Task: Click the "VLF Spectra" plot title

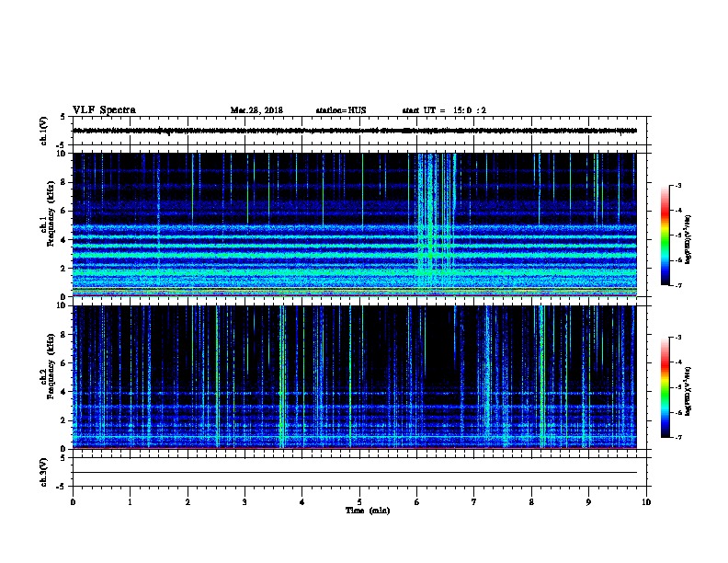Action: (104, 110)
